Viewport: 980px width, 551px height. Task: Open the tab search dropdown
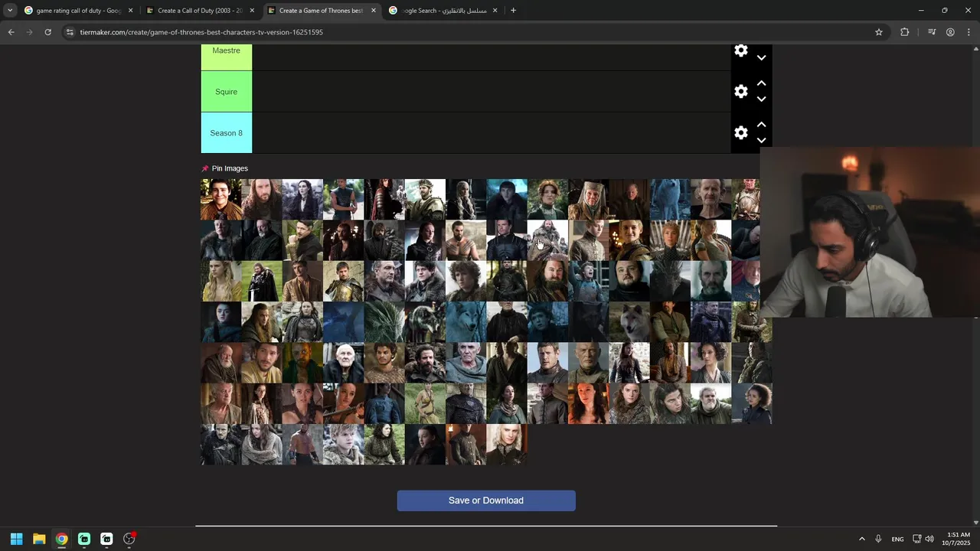tap(10, 11)
